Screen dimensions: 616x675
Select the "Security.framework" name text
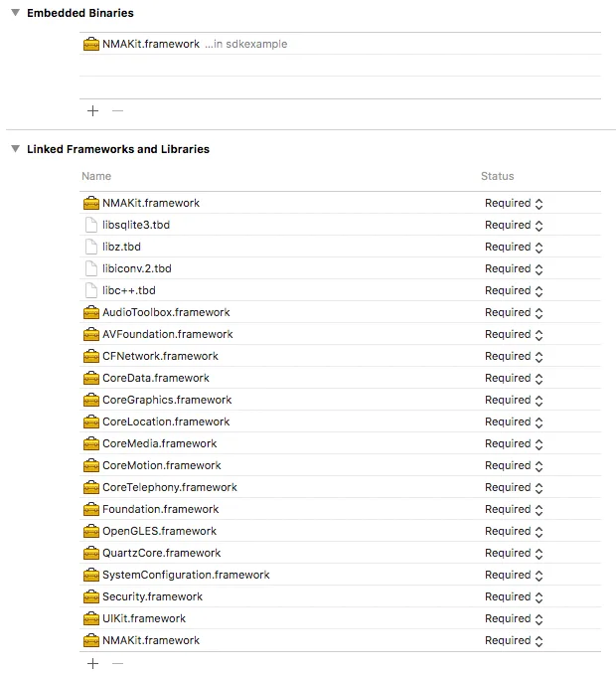(x=152, y=596)
